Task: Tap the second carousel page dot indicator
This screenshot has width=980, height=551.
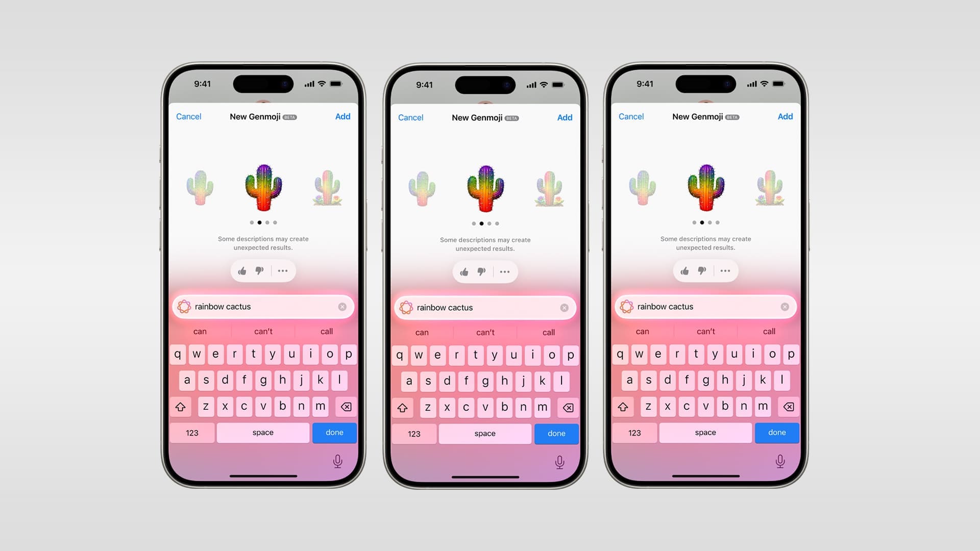Action: pyautogui.click(x=259, y=222)
